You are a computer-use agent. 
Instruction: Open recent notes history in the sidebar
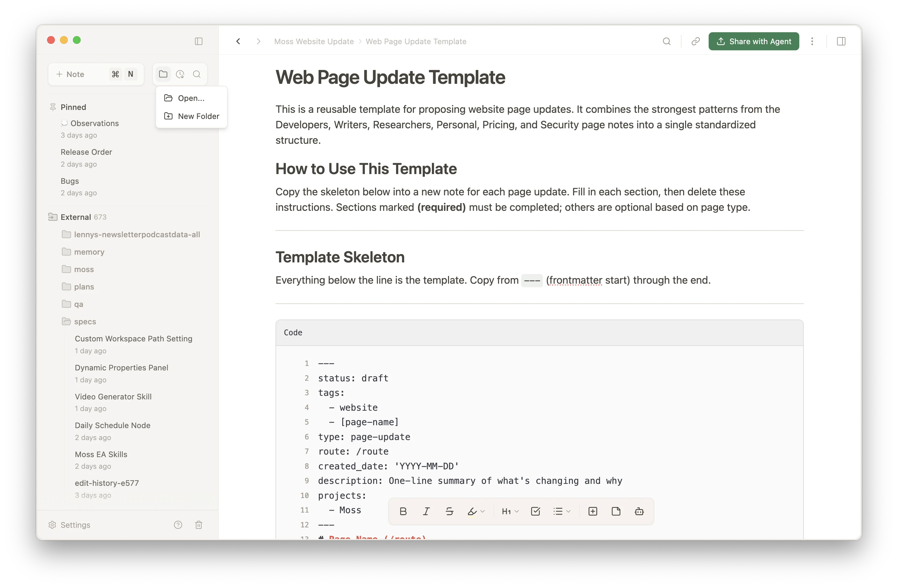(180, 74)
